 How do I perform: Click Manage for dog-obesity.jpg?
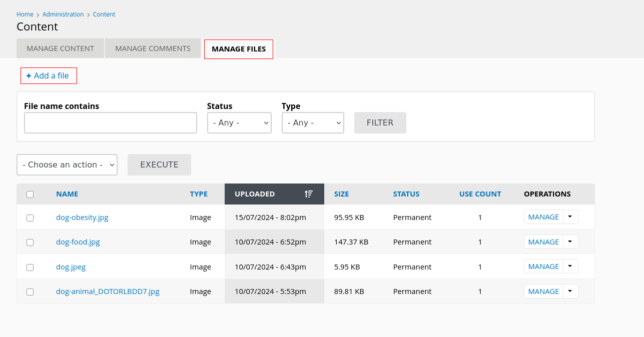[543, 217]
